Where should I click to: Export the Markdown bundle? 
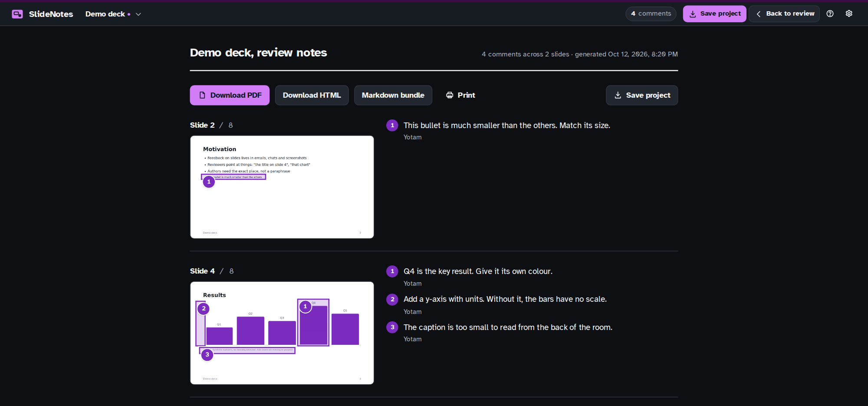pyautogui.click(x=393, y=95)
